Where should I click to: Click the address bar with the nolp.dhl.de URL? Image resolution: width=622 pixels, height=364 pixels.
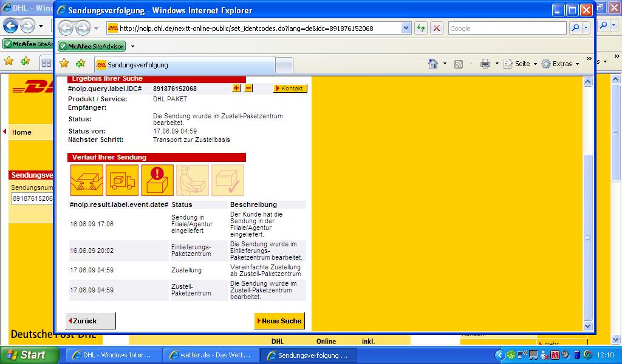pos(254,28)
